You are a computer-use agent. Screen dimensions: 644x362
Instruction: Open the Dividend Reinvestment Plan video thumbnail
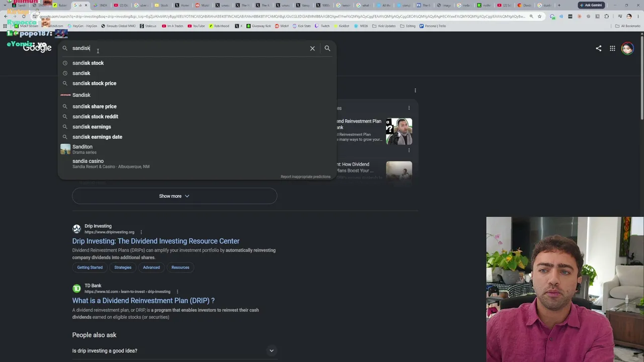tap(399, 131)
